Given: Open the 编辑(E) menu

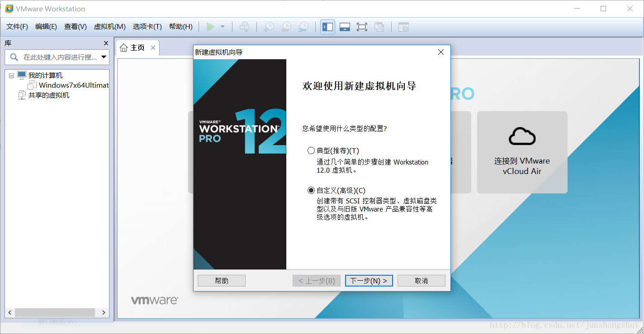Looking at the screenshot, I should click(x=46, y=27).
